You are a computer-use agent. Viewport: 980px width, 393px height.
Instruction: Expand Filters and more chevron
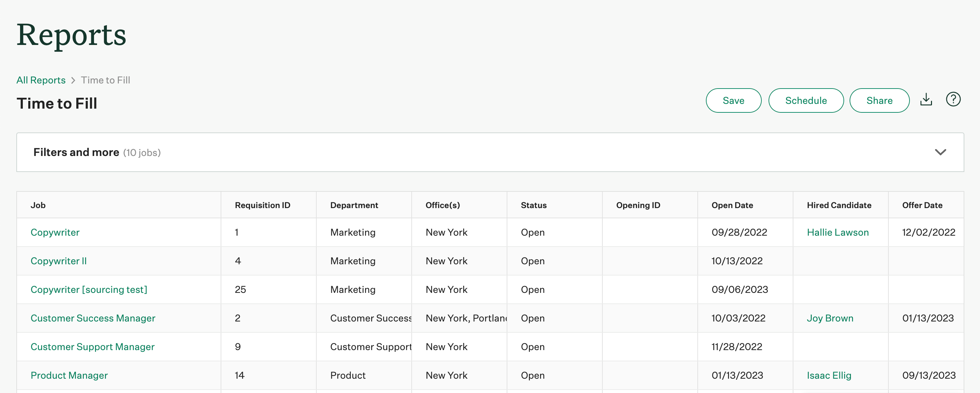(940, 152)
